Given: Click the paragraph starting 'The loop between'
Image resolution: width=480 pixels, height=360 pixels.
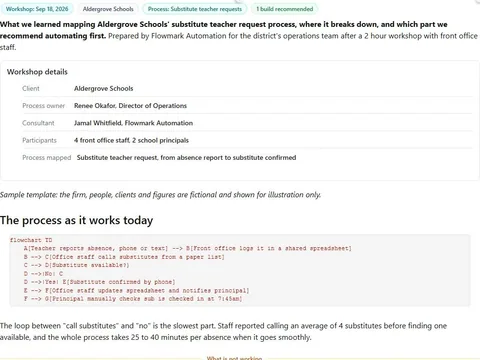Looking at the screenshot, I should [223, 331].
